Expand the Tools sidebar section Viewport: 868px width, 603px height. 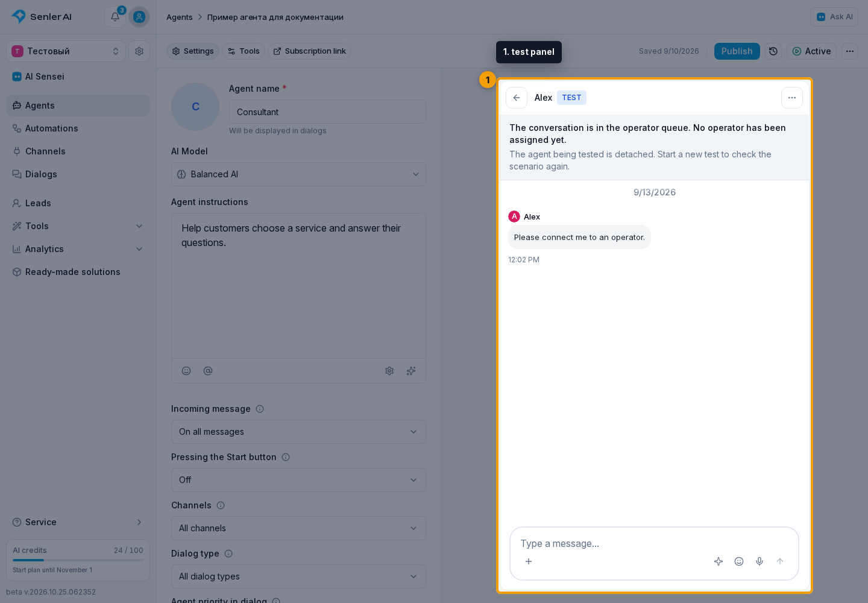78,226
